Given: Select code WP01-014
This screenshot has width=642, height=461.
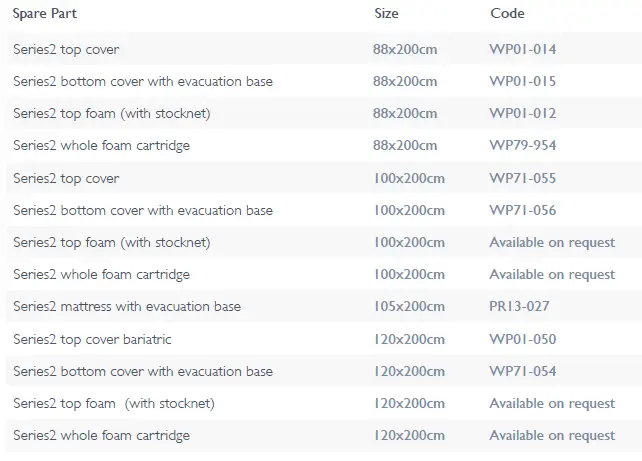Looking at the screenshot, I should [x=522, y=49].
